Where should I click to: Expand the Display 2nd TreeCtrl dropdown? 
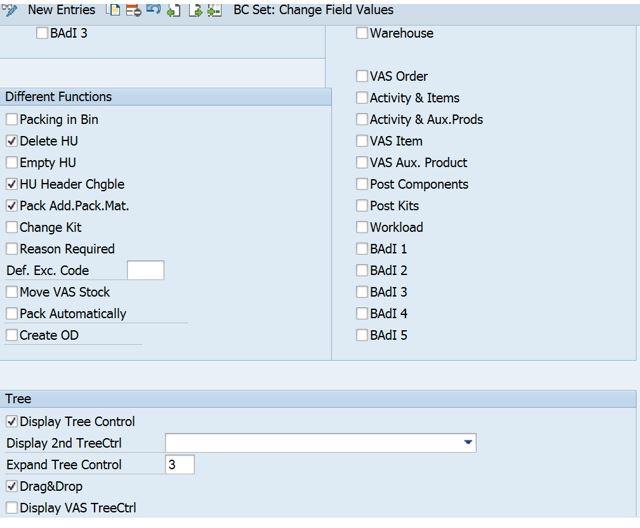(468, 443)
